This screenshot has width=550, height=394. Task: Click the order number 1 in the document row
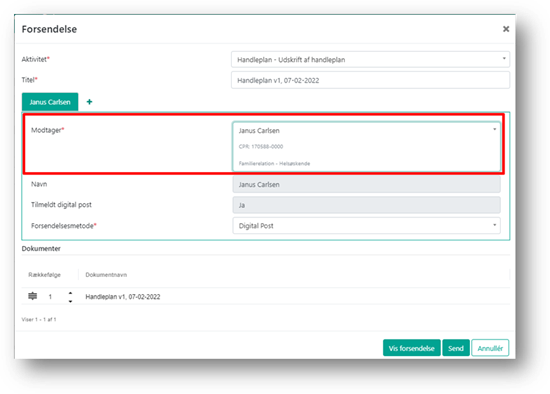[x=50, y=297]
